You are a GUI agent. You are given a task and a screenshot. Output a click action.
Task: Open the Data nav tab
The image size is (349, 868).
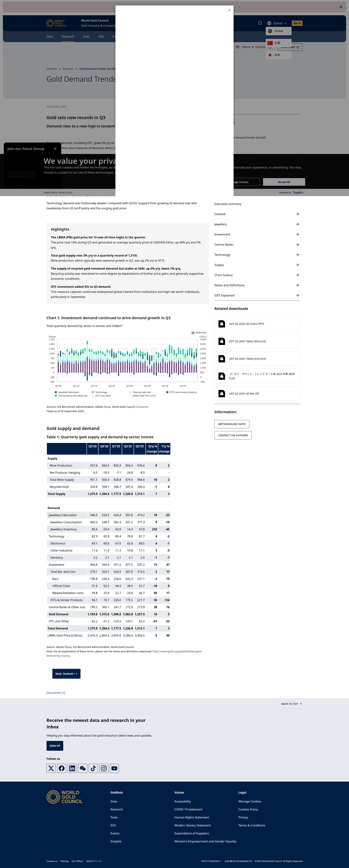coord(50,36)
